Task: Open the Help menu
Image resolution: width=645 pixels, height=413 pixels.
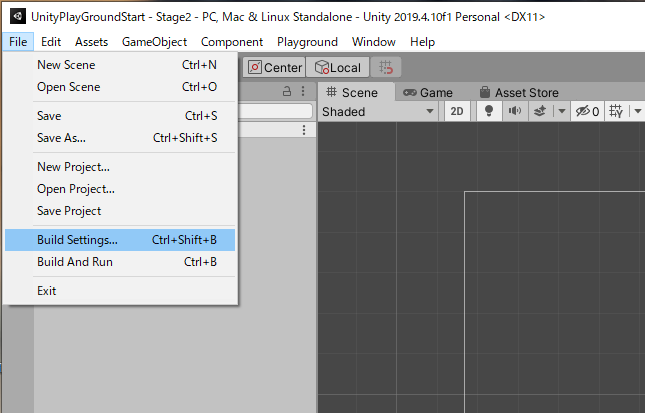Action: click(x=422, y=42)
